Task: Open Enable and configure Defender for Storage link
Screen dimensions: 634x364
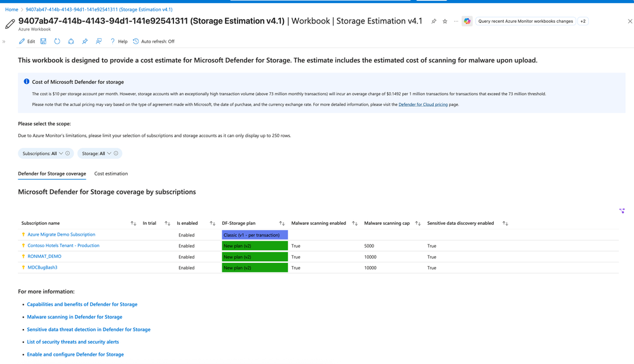Action: click(75, 354)
